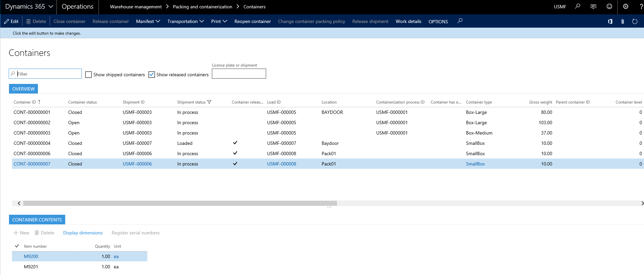Viewport: 644px width, 275px height.
Task: Enable Show shipped containers checkbox
Action: click(88, 75)
